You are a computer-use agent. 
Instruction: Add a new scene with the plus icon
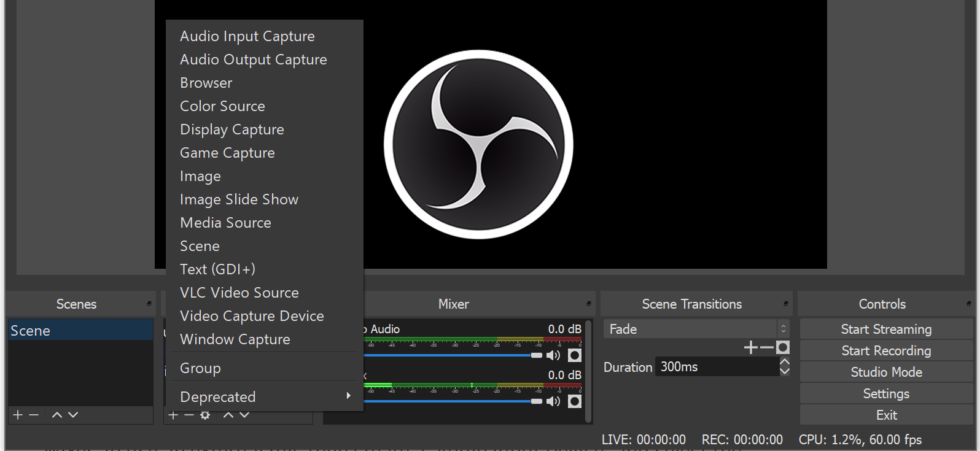(18, 415)
